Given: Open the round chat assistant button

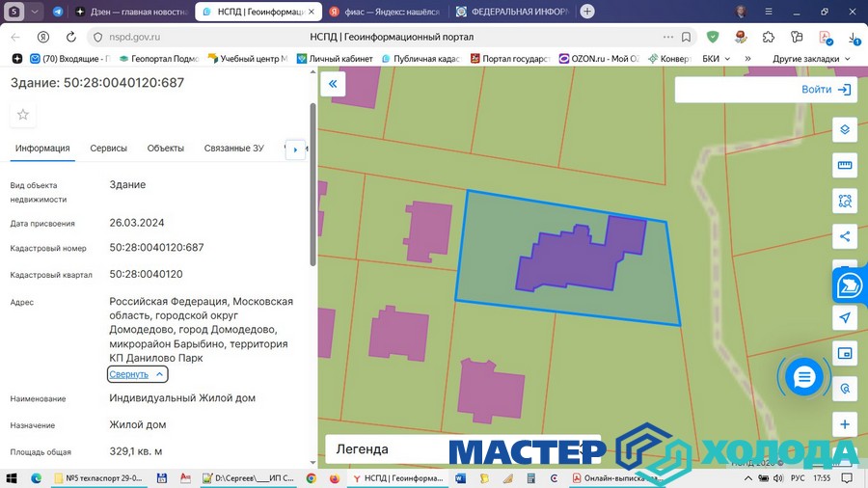Looking at the screenshot, I should click(803, 377).
